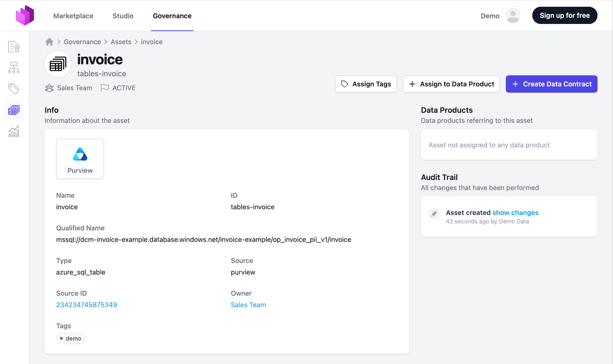The height and width of the screenshot is (364, 613).
Task: Switch to the Marketplace tab
Action: (73, 16)
